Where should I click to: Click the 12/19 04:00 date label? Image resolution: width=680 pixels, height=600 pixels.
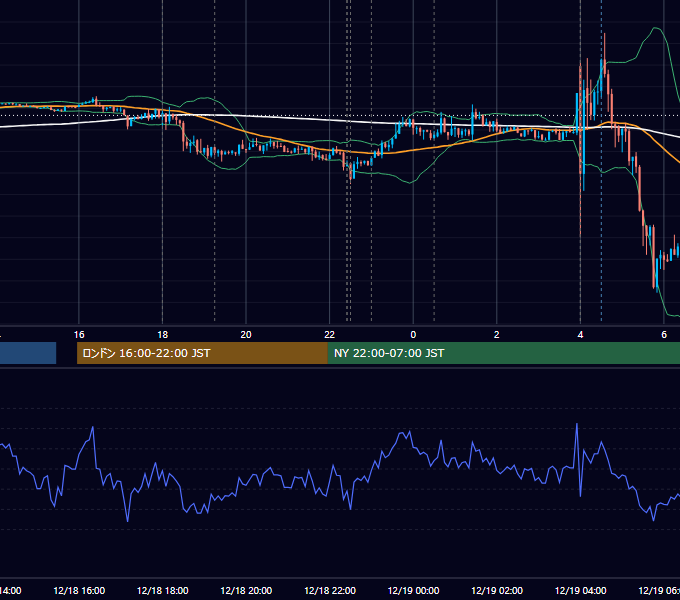pos(580,590)
